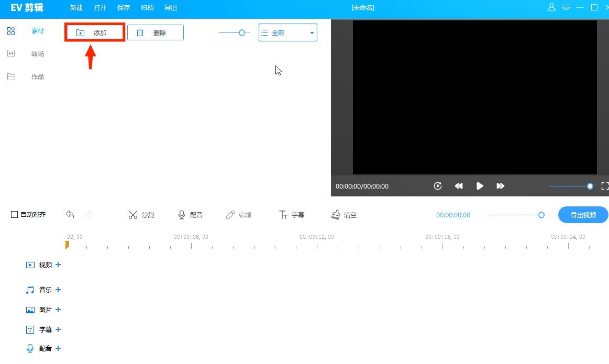The height and width of the screenshot is (364, 609).
Task: Select the 分割 split scissors tool
Action: pyautogui.click(x=141, y=215)
